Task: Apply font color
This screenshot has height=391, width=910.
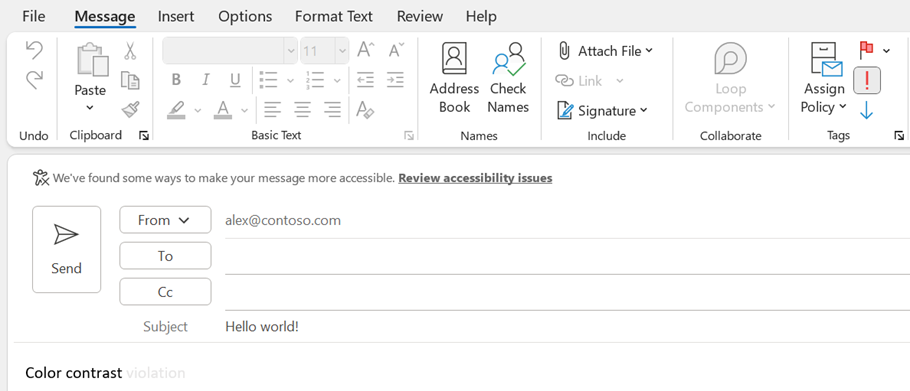Action: click(222, 110)
